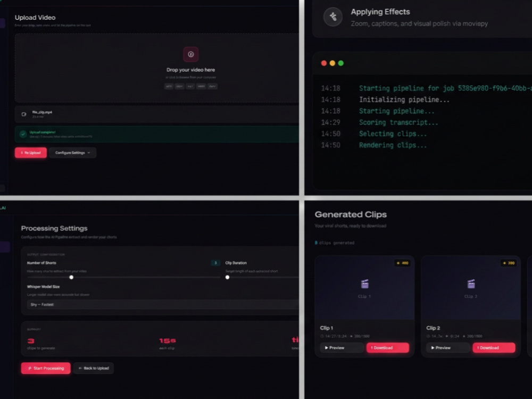Click the star score badge on the Clip 2 card

tap(509, 263)
